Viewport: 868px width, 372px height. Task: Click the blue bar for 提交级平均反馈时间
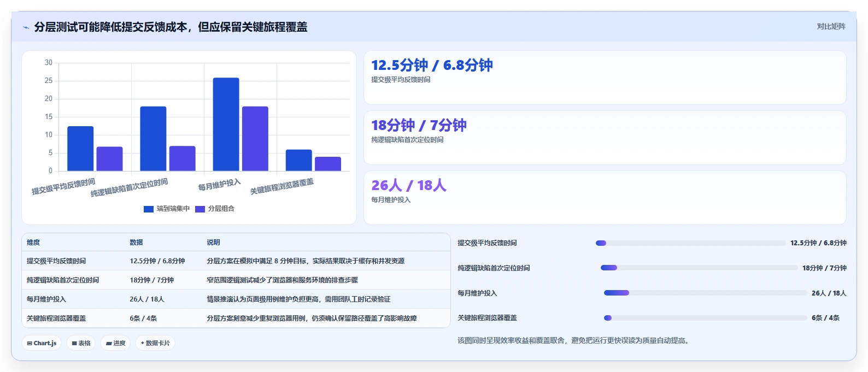coord(80,149)
